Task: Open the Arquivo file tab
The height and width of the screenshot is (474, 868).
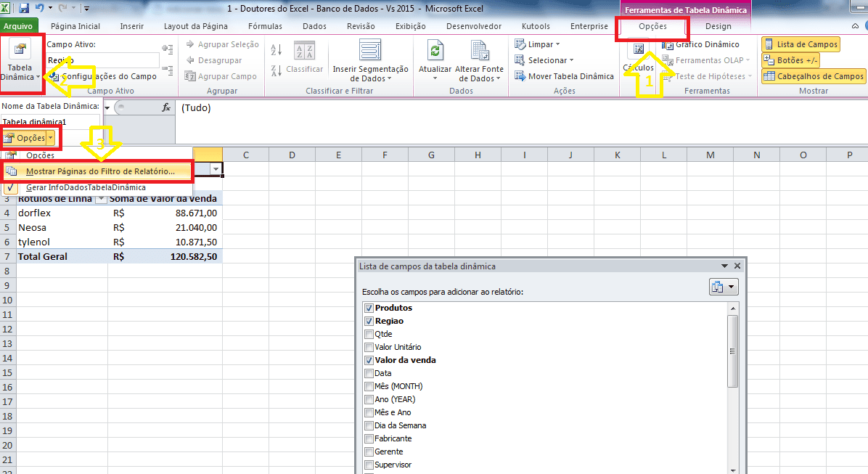Action: click(18, 26)
